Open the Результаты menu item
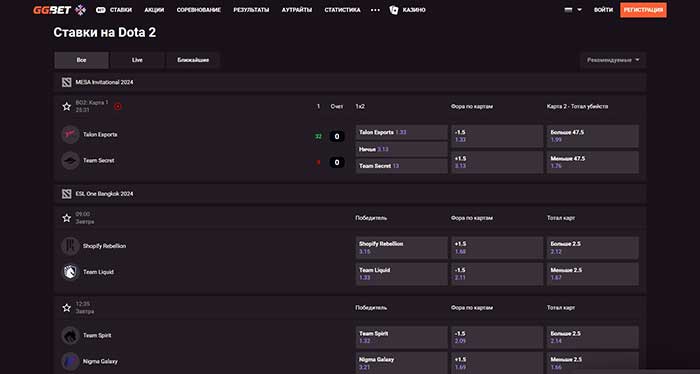This screenshot has width=700, height=374. [x=251, y=10]
